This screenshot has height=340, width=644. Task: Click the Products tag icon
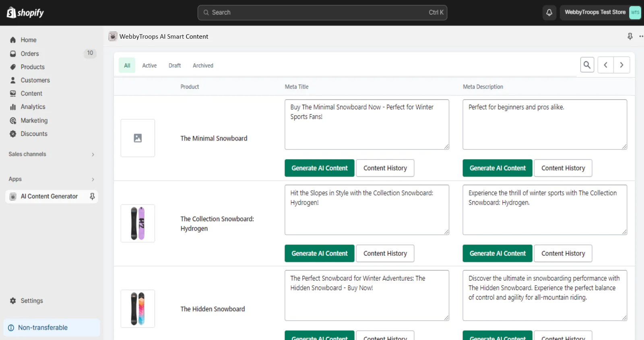13,67
